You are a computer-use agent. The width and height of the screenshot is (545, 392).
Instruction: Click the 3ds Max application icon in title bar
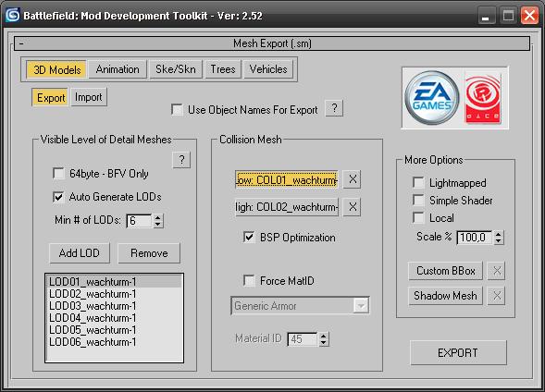point(13,16)
